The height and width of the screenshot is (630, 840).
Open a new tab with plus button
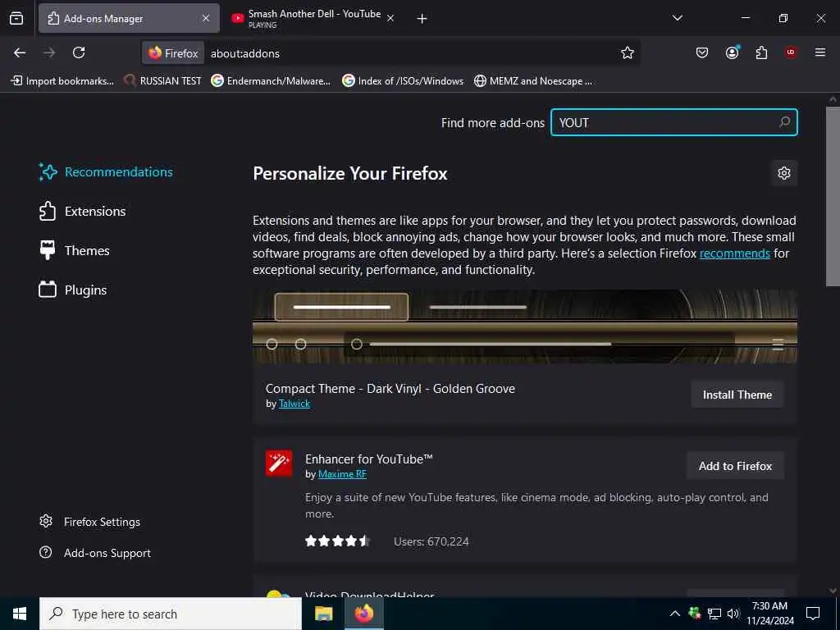(422, 19)
